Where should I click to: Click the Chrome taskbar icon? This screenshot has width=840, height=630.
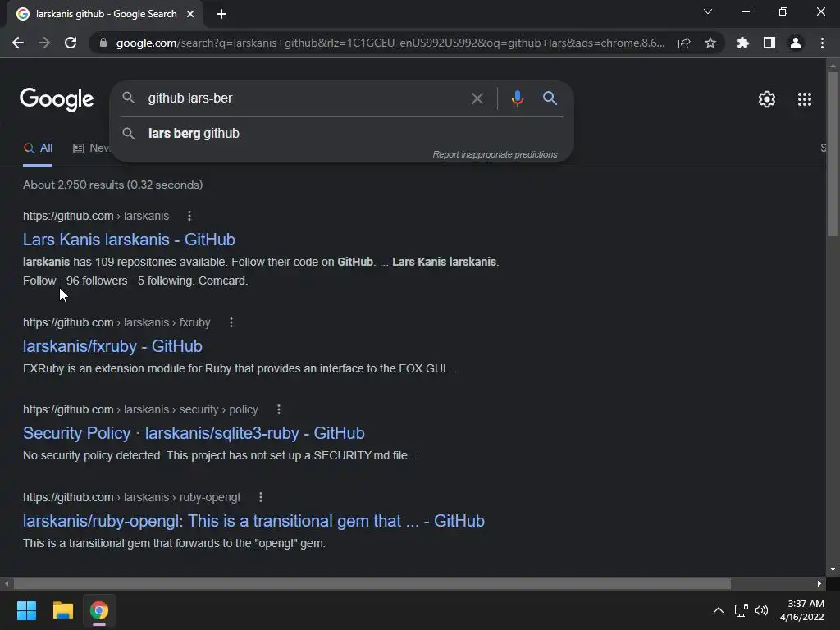pos(99,610)
